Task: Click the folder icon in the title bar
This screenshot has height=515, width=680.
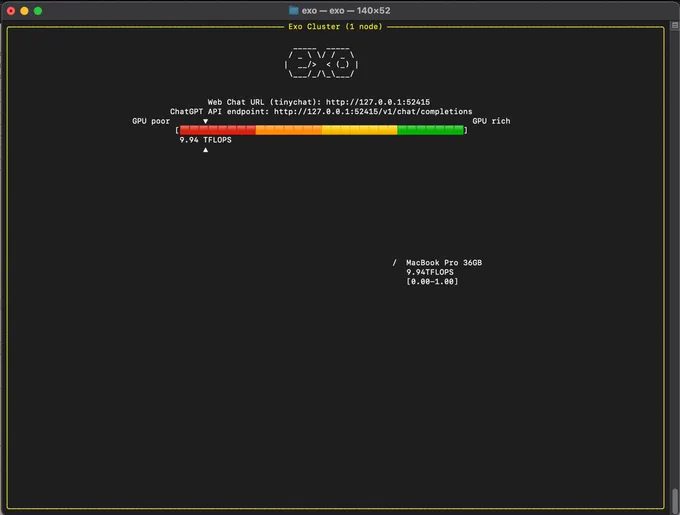Action: tap(294, 10)
